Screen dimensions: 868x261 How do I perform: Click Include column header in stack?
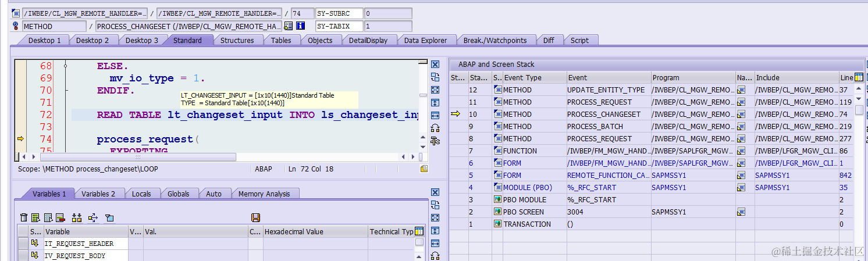[x=796, y=77]
